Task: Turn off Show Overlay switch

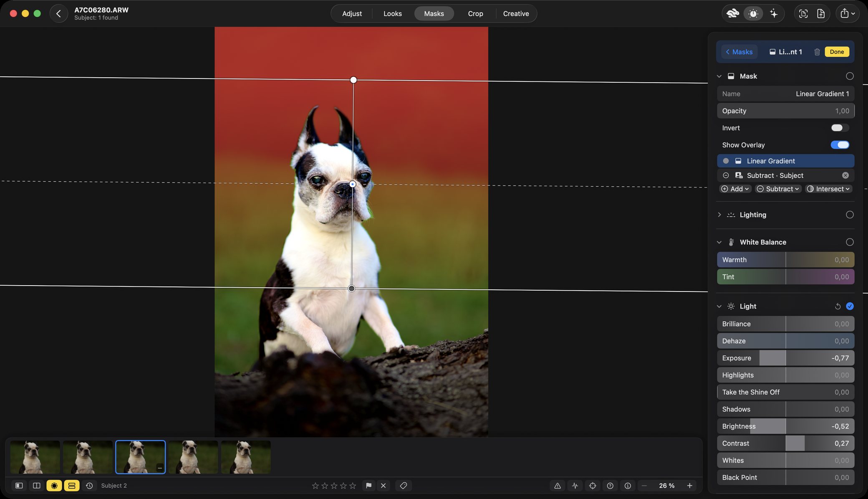Action: [839, 145]
